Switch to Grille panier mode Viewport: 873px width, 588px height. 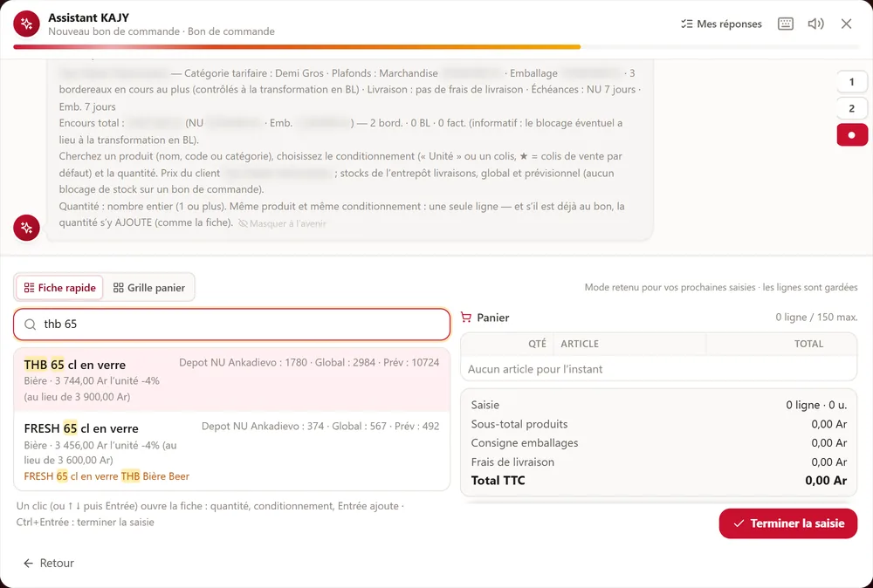[149, 288]
